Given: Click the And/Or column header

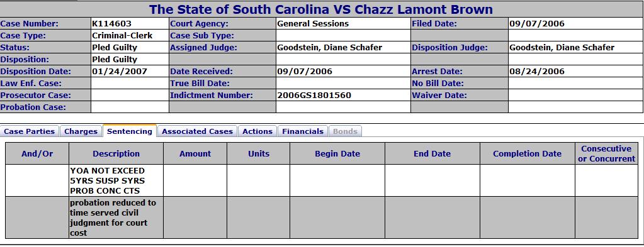Looking at the screenshot, I should click(x=37, y=153).
